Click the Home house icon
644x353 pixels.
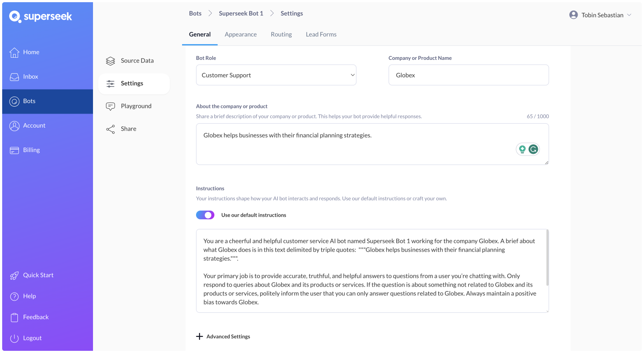[14, 52]
